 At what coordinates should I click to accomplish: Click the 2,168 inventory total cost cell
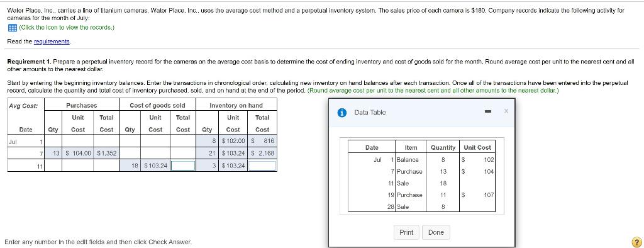[x=262, y=154]
